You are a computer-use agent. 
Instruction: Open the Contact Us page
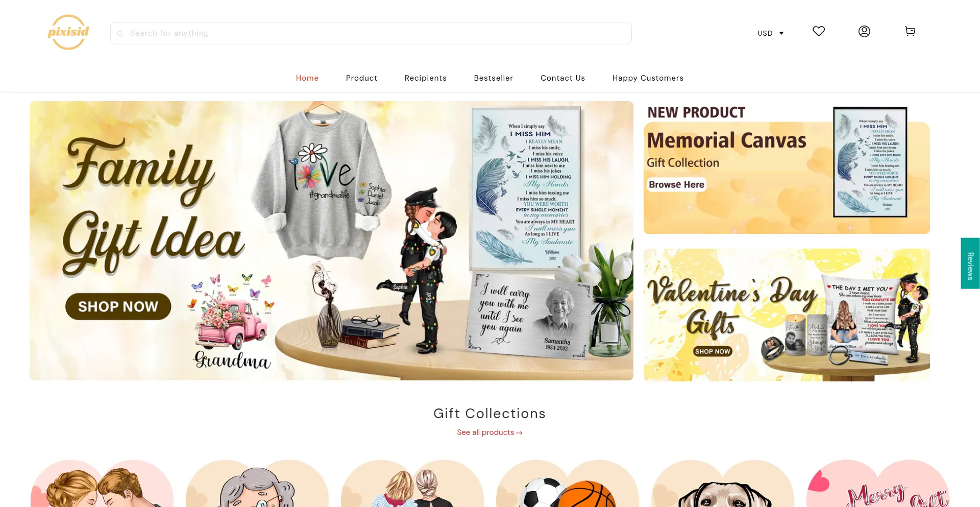563,78
